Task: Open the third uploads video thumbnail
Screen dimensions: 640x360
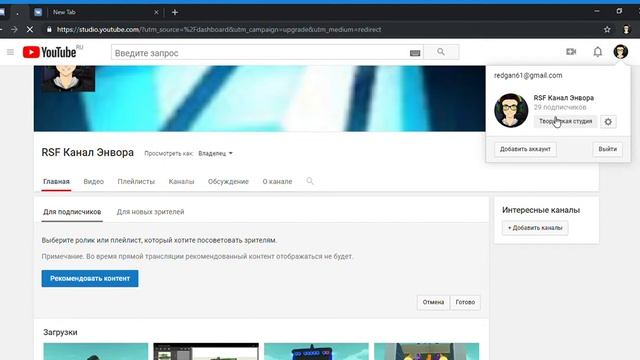Action: 316,351
